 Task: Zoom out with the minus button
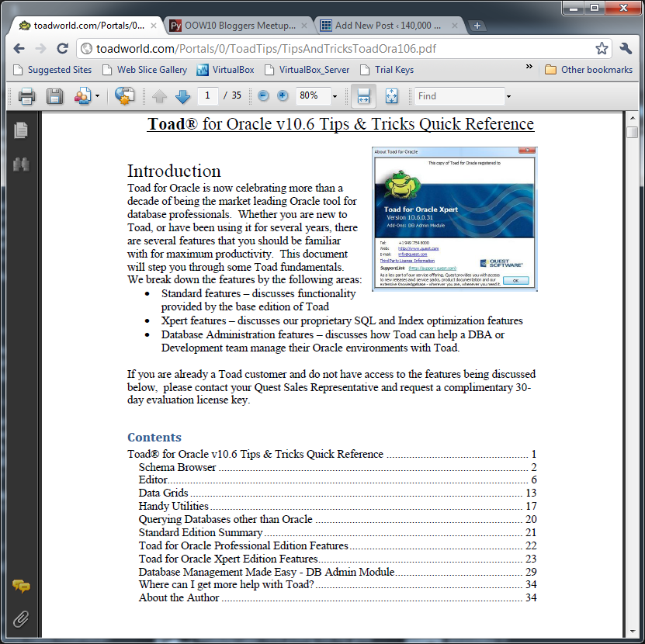point(263,95)
